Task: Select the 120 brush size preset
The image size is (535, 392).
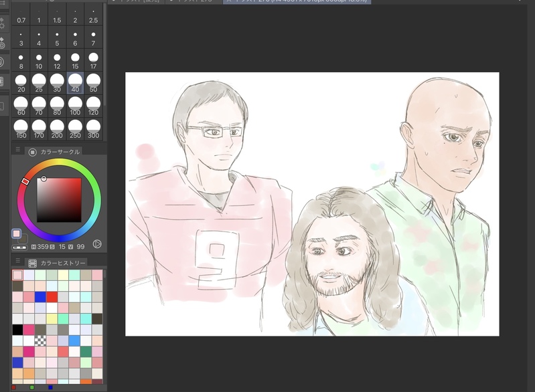Action: (93, 106)
